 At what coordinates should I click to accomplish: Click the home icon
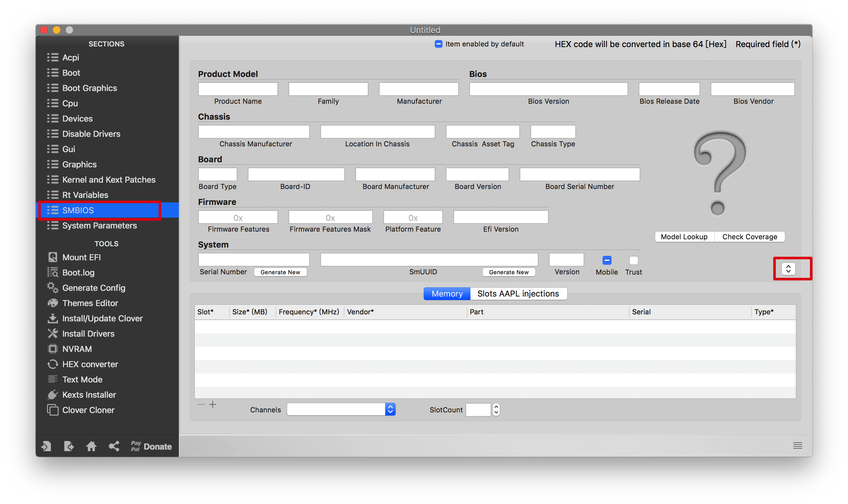[91, 446]
